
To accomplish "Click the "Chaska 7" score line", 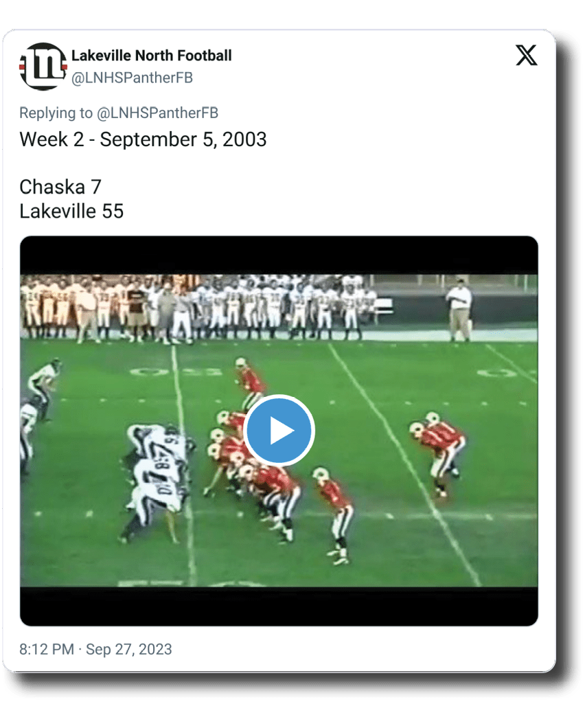I will (x=60, y=187).
